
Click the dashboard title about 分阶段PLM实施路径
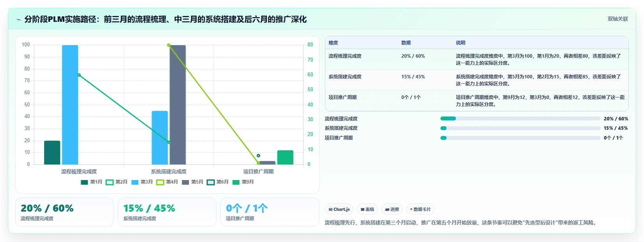point(165,19)
